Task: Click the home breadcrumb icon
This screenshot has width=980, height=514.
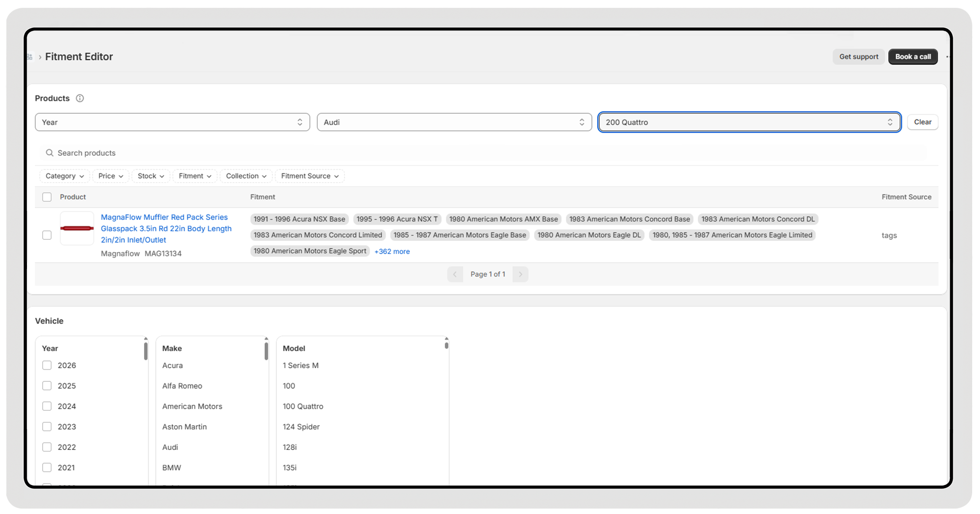Action: pos(30,57)
